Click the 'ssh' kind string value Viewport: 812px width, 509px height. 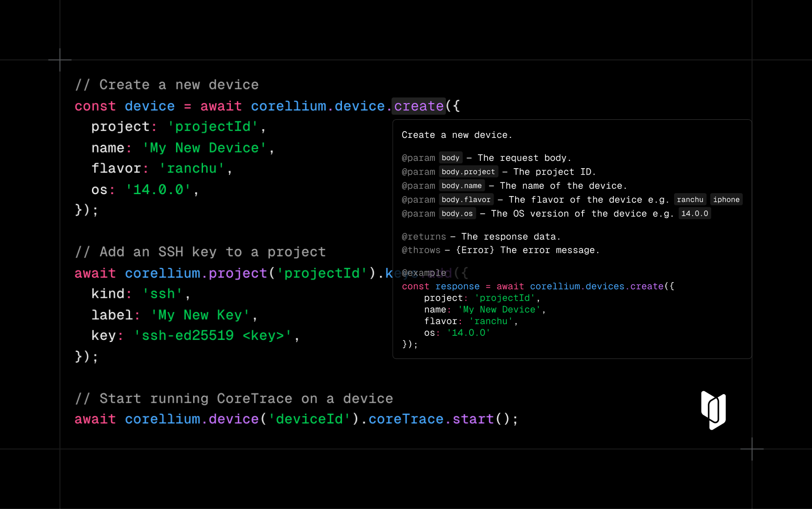162,293
